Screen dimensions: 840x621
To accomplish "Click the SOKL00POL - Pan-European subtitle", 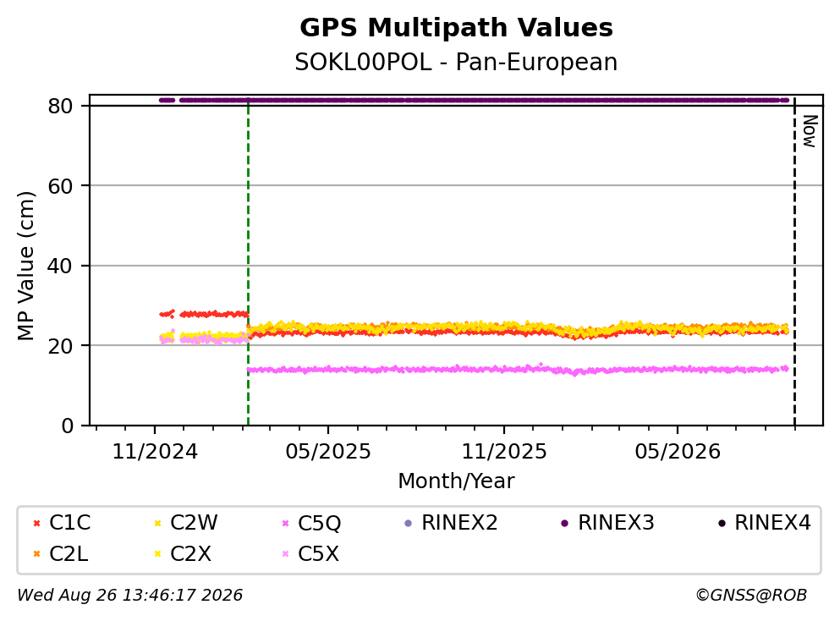I will point(457,62).
